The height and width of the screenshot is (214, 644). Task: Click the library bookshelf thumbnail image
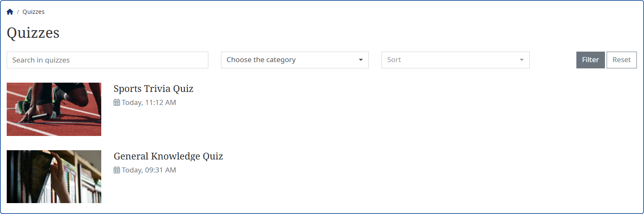click(54, 177)
